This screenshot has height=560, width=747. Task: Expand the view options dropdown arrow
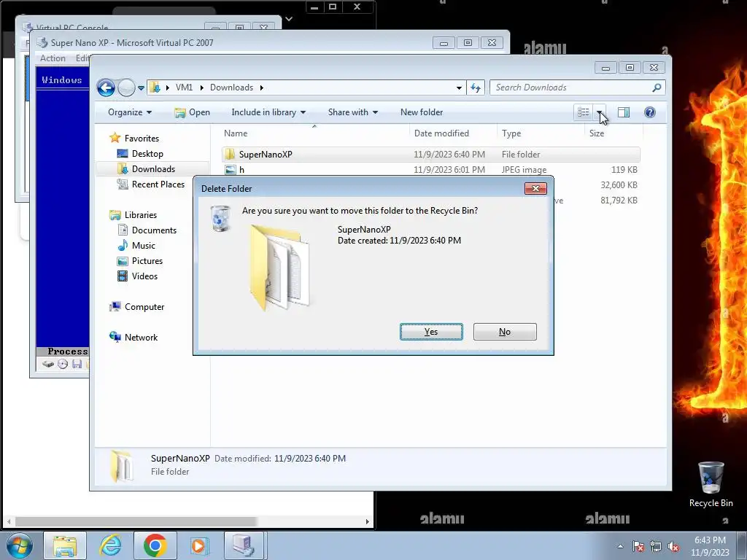[600, 112]
